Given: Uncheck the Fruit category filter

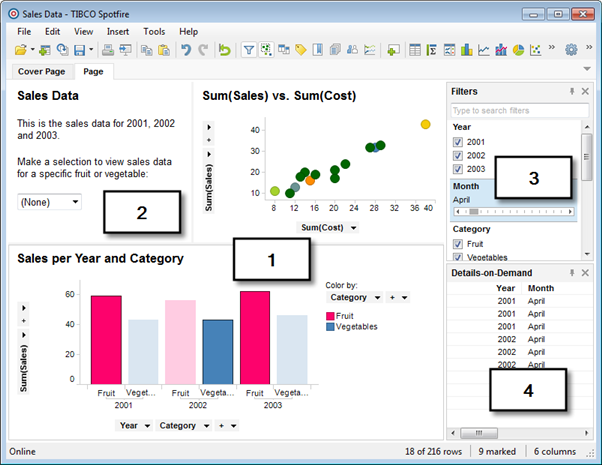Looking at the screenshot, I should (x=458, y=243).
